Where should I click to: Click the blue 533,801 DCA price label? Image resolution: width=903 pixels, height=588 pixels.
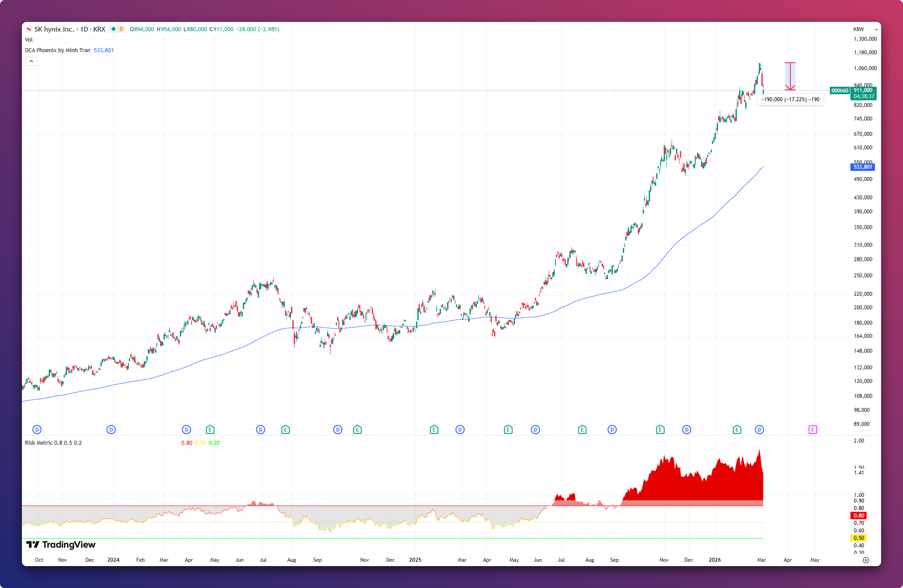point(862,167)
